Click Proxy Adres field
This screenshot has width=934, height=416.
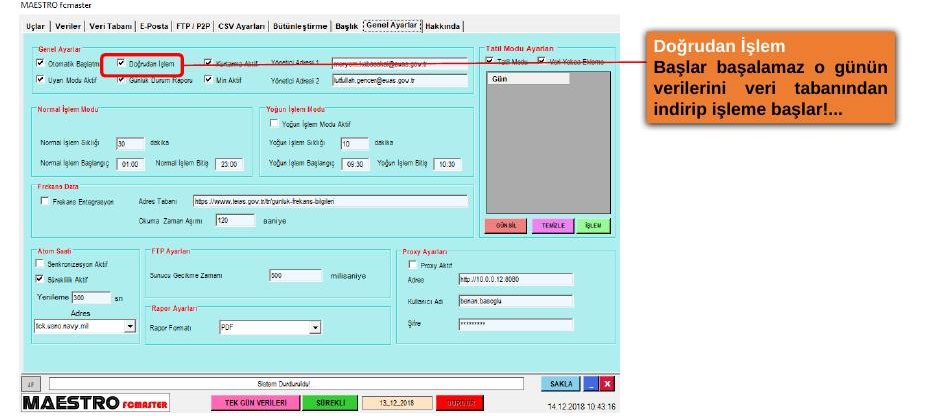[x=516, y=280]
